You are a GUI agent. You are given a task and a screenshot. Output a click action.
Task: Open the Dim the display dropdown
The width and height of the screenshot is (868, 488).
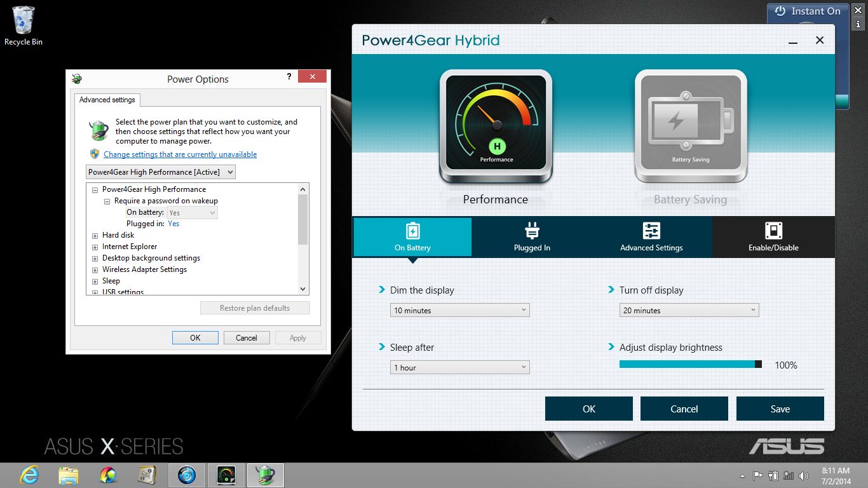click(460, 310)
